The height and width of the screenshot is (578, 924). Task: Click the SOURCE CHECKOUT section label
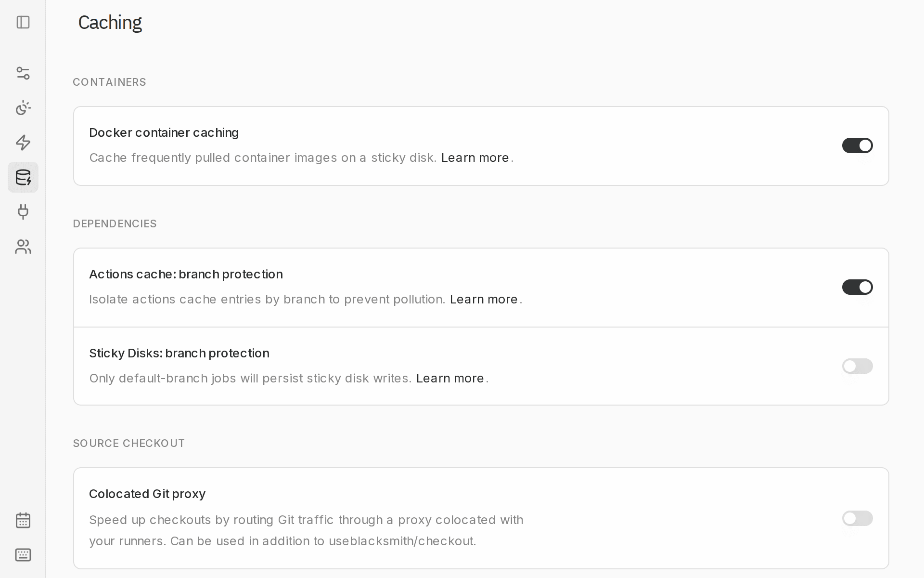pos(129,443)
